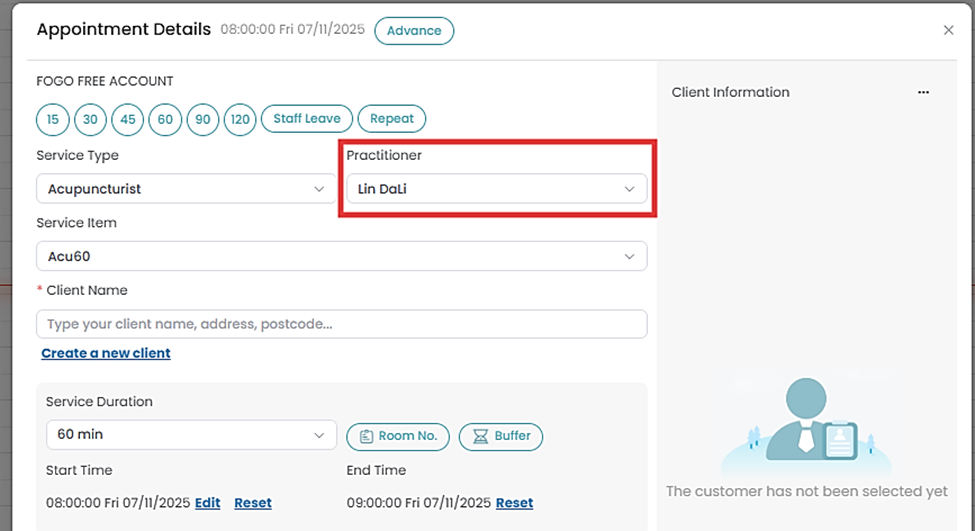975x531 pixels.
Task: Choose the 45 minute quick duration
Action: [128, 119]
